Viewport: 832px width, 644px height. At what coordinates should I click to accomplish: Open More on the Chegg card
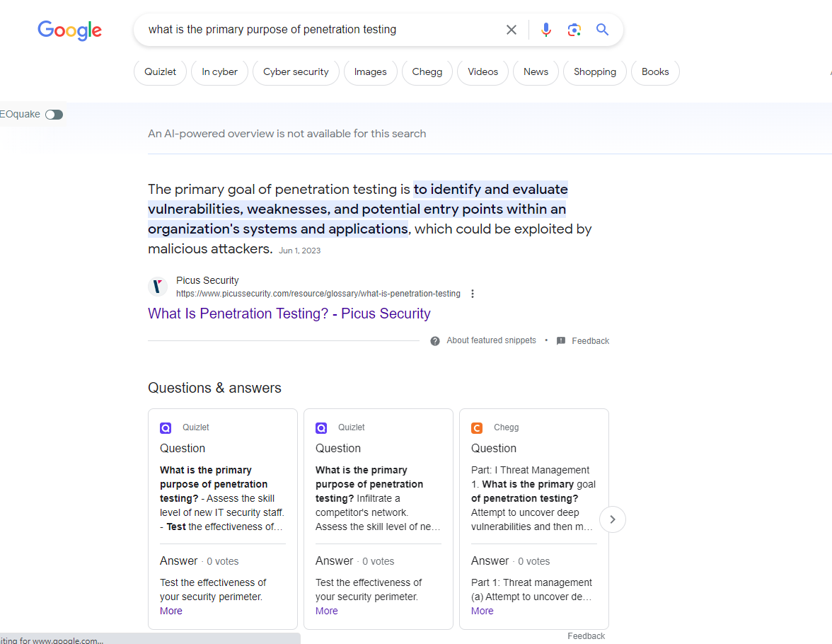coord(483,611)
